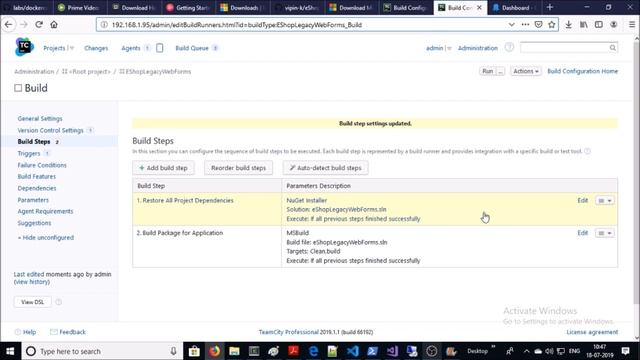The width and height of the screenshot is (640, 360).
Task: Expand the URL bar history dropdown arrow
Action: coord(511,24)
